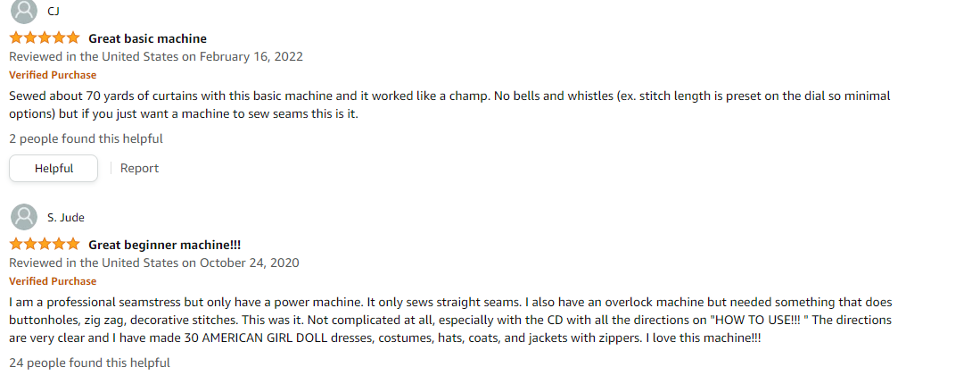Click the professional seamstress review body text
Image resolution: width=980 pixels, height=375 pixels.
[x=450, y=320]
